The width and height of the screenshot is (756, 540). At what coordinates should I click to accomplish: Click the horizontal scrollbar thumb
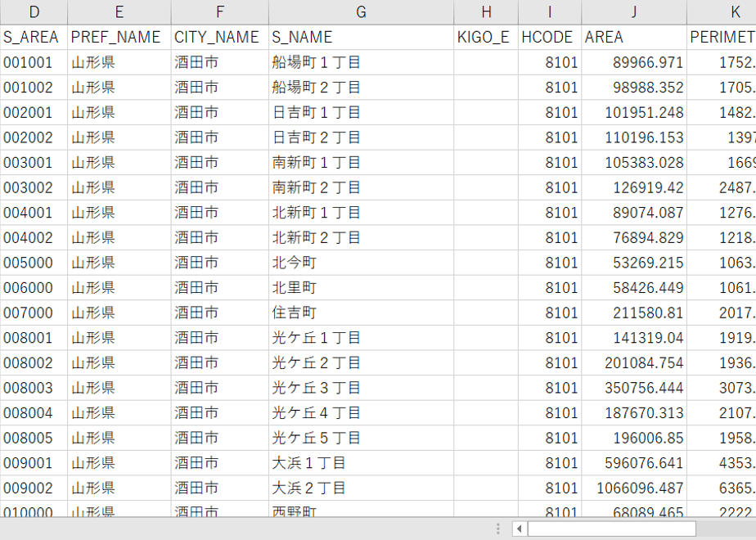point(612,529)
